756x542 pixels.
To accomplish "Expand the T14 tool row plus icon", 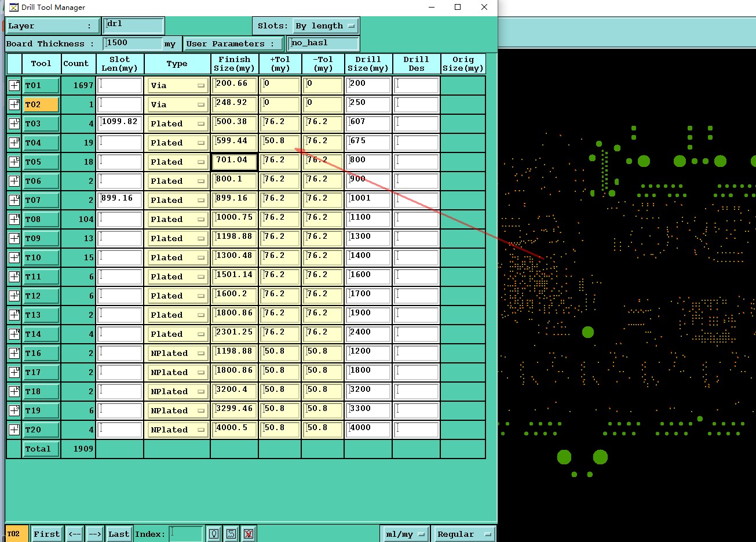I will 14,334.
